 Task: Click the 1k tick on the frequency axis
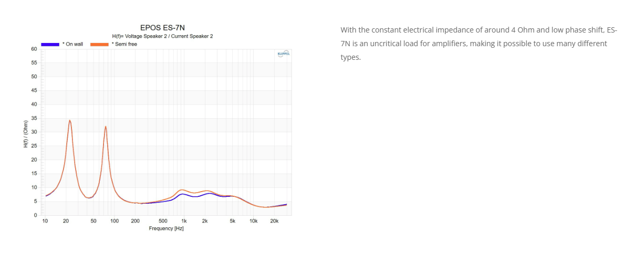tap(184, 221)
